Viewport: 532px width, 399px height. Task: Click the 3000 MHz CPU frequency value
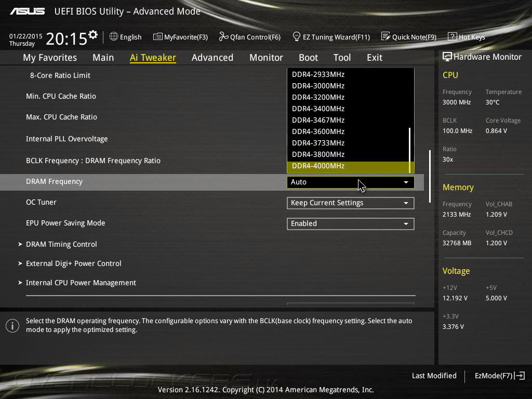456,102
